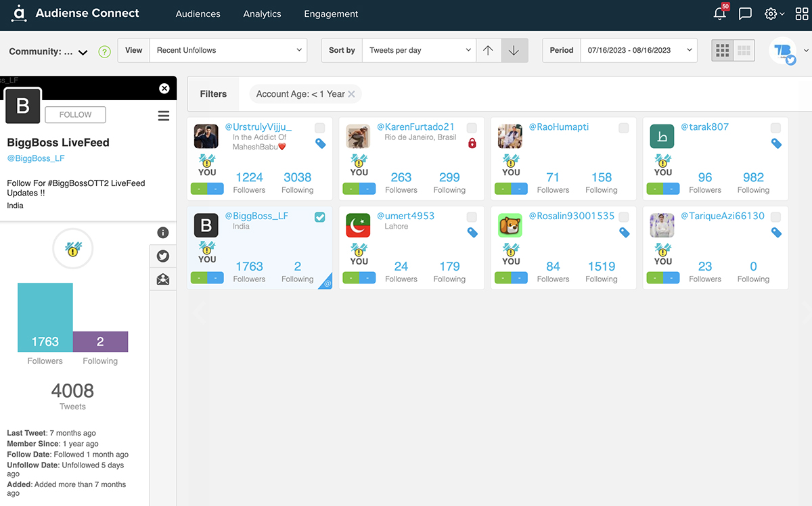Open the @TariqueAzi66130 profile link
The image size is (812, 506).
coord(723,216)
